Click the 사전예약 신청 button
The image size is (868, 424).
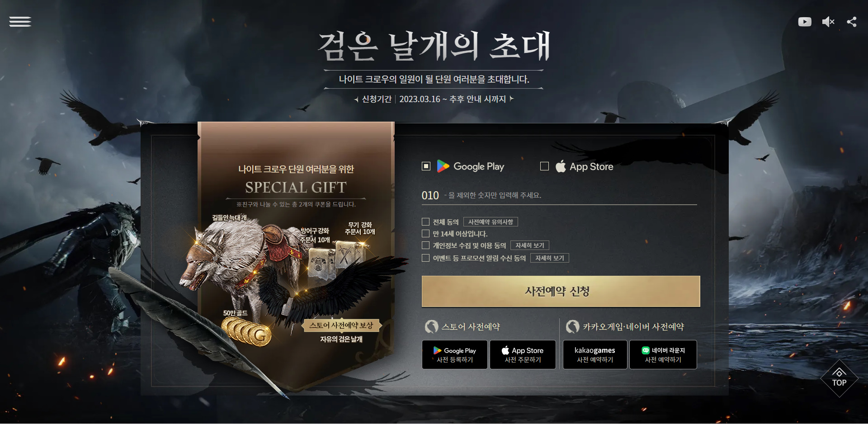tap(561, 292)
